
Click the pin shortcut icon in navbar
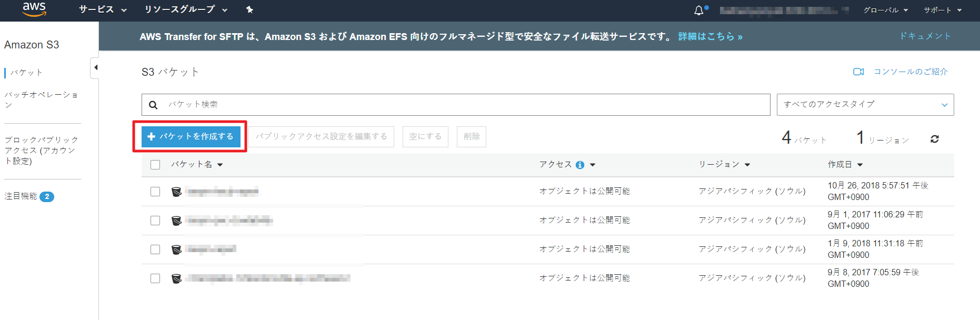pyautogui.click(x=249, y=9)
